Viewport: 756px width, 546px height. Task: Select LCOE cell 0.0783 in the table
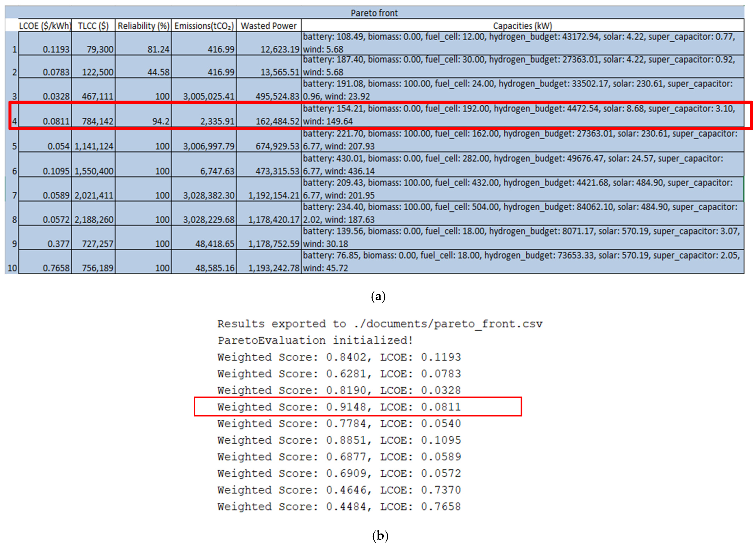(45, 67)
